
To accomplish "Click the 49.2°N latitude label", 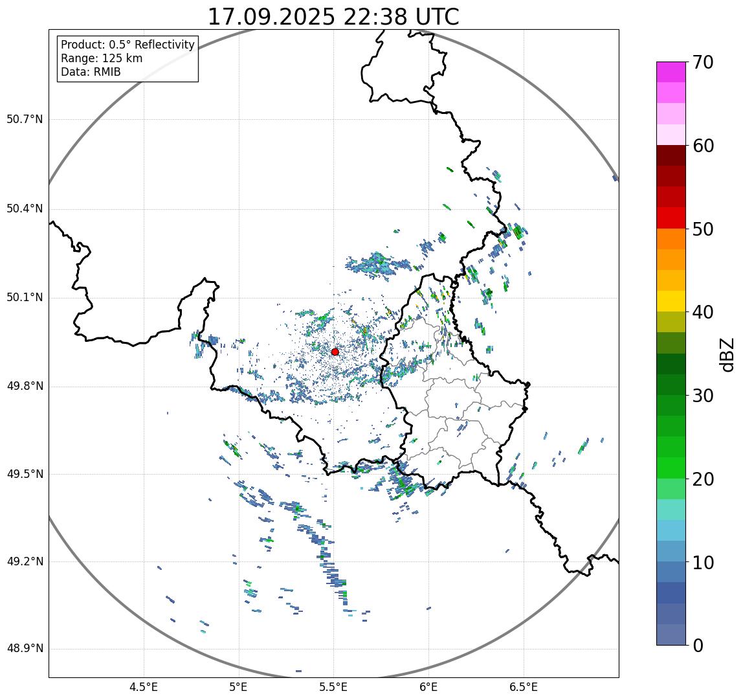I will point(25,561).
